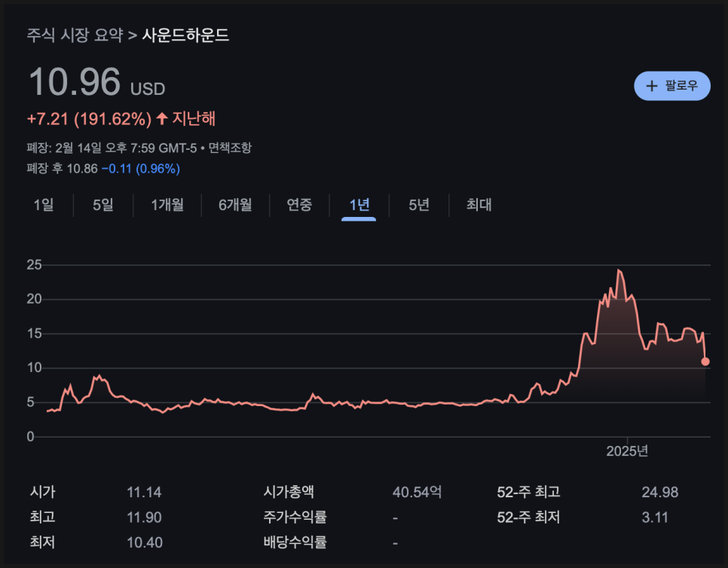Screen dimensions: 728x568
Task: Switch to the 6개월 range tab
Action: 235,205
